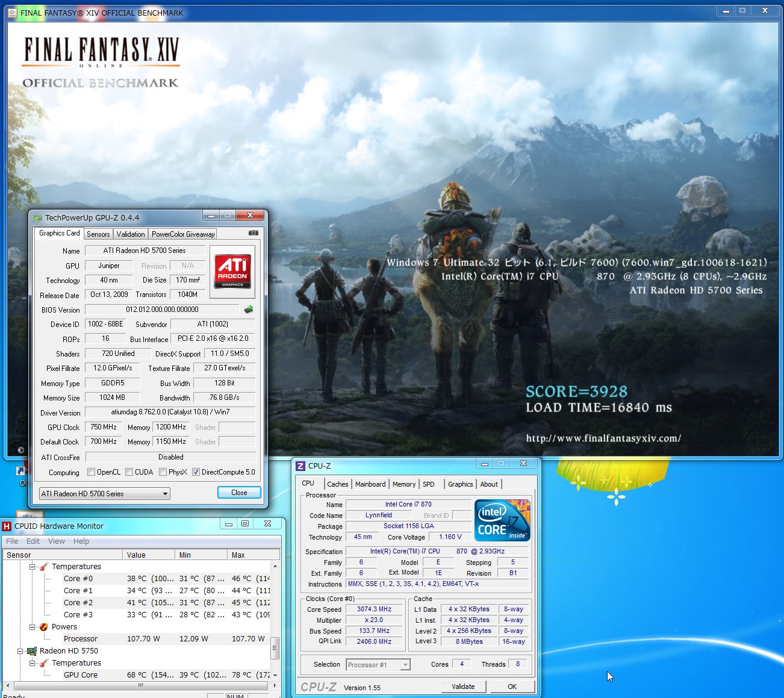Click the BIOS save chip icon in GPU-Z

[x=249, y=310]
